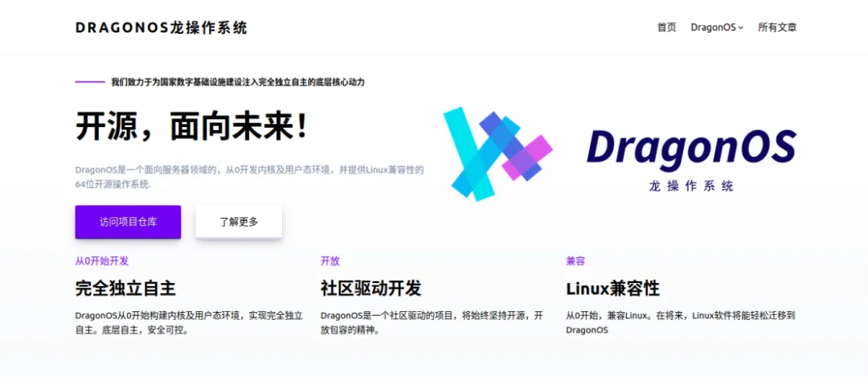Click the 了解更多 button

pyautogui.click(x=239, y=222)
